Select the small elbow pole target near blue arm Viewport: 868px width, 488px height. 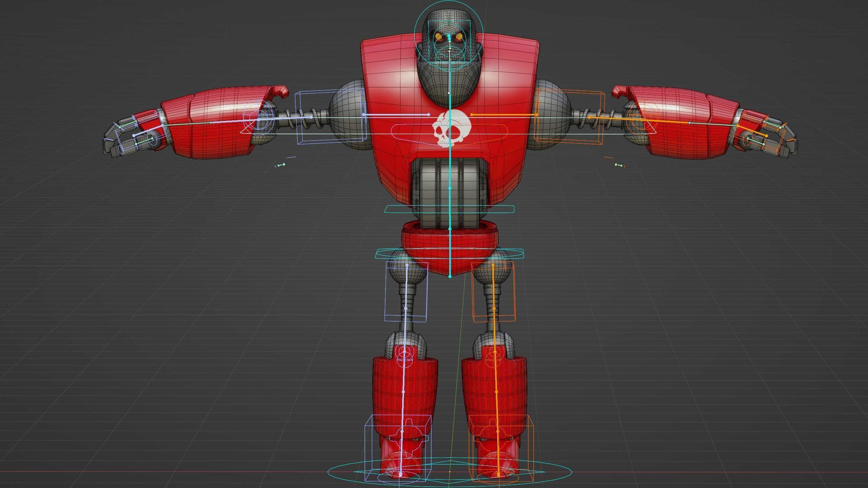click(281, 165)
